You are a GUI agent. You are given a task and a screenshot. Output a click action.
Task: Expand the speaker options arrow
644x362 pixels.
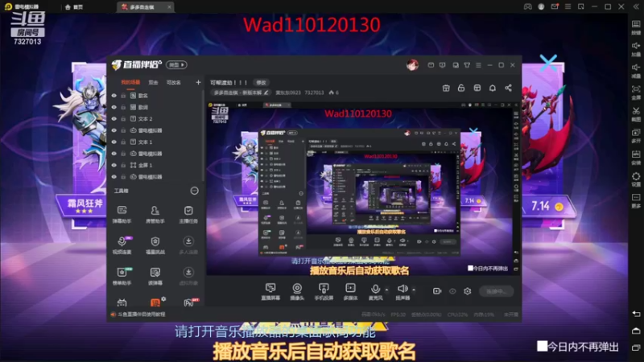click(414, 290)
